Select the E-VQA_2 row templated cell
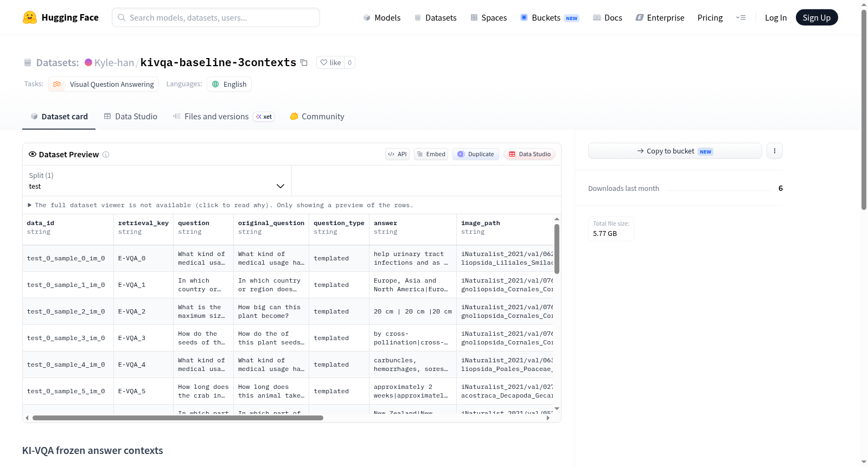 pyautogui.click(x=339, y=312)
